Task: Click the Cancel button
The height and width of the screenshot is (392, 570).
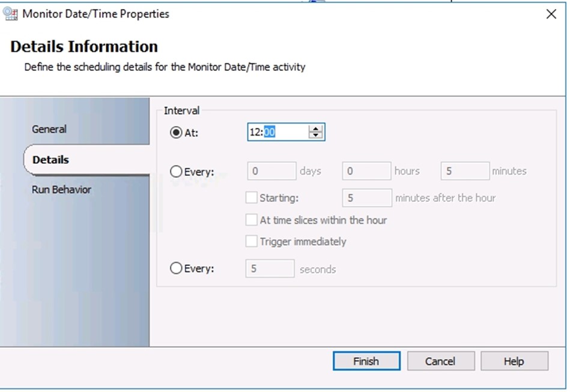Action: click(x=441, y=361)
